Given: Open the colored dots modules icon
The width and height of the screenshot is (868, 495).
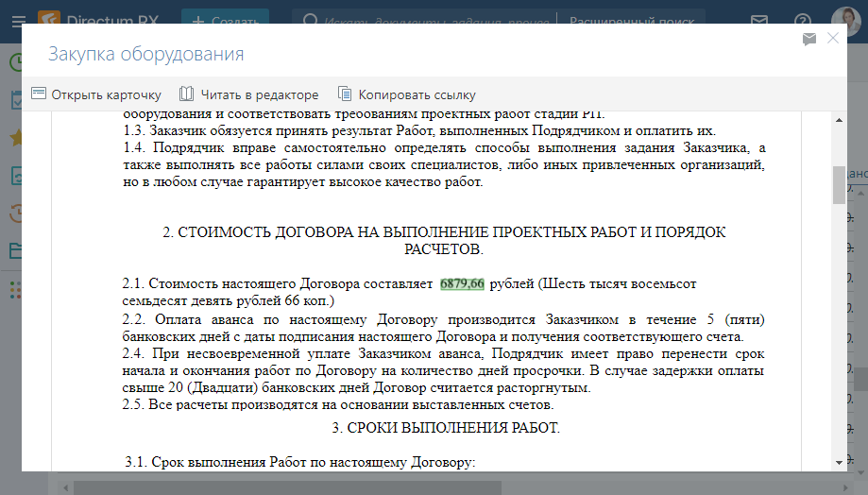Looking at the screenshot, I should tap(16, 289).
